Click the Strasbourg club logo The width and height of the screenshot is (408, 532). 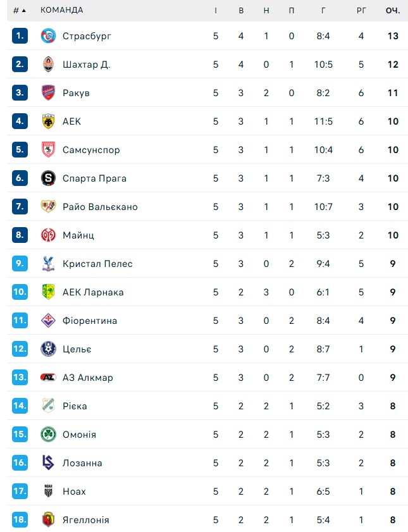pos(48,36)
